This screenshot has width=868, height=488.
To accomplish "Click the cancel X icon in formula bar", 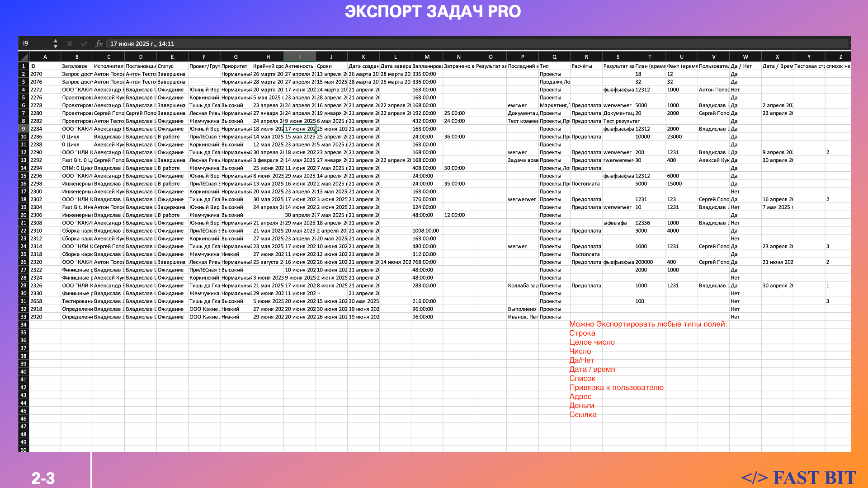I will coord(70,44).
